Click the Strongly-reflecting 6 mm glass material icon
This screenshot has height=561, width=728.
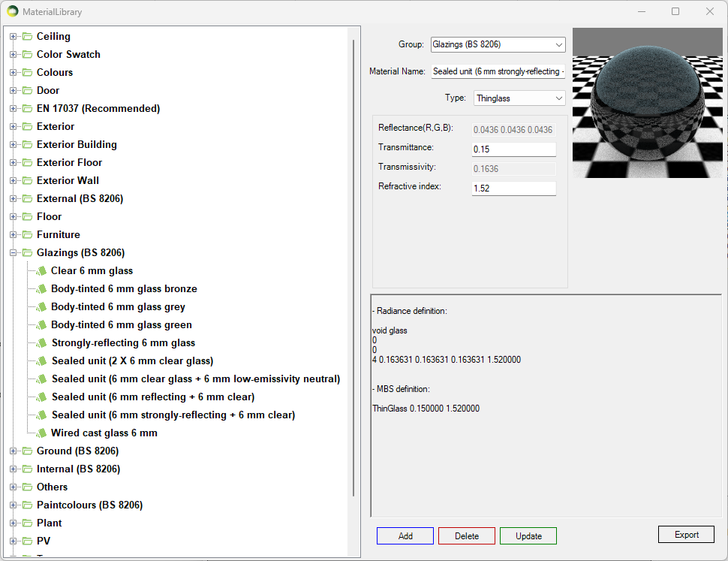(x=42, y=343)
